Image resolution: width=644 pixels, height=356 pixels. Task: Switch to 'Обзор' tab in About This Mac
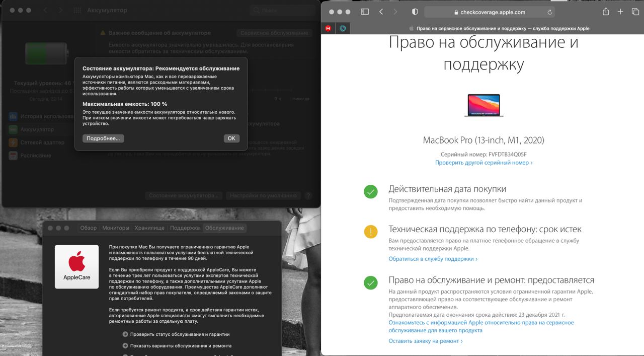click(x=89, y=228)
